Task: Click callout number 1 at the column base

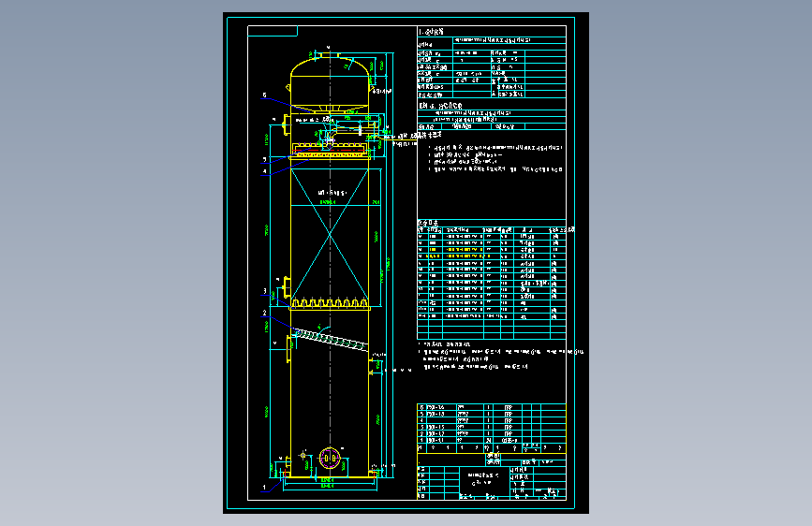Action: [265, 488]
